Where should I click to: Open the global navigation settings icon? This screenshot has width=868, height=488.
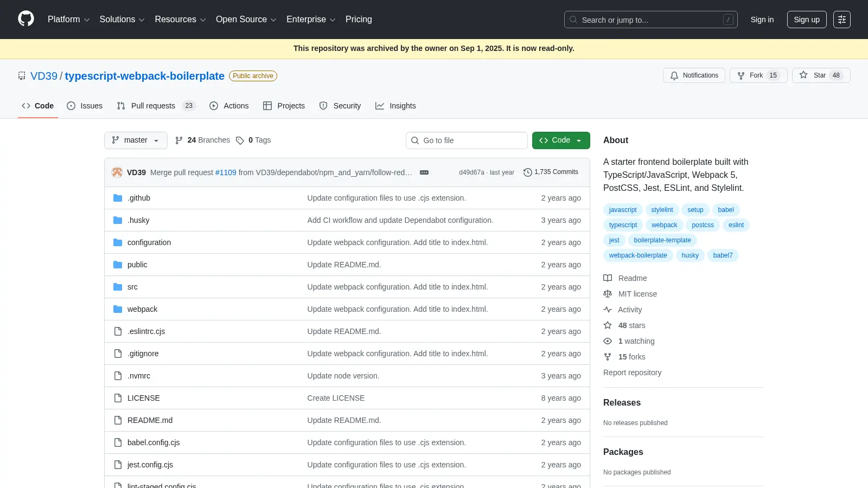[x=842, y=20]
